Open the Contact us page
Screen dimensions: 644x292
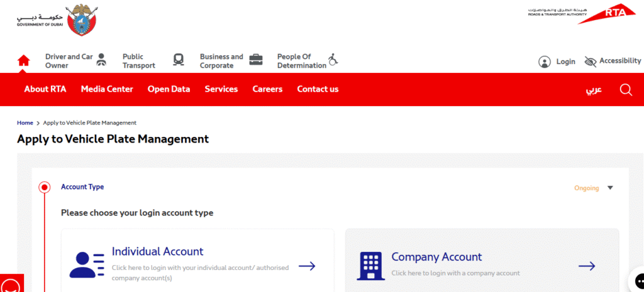click(318, 89)
